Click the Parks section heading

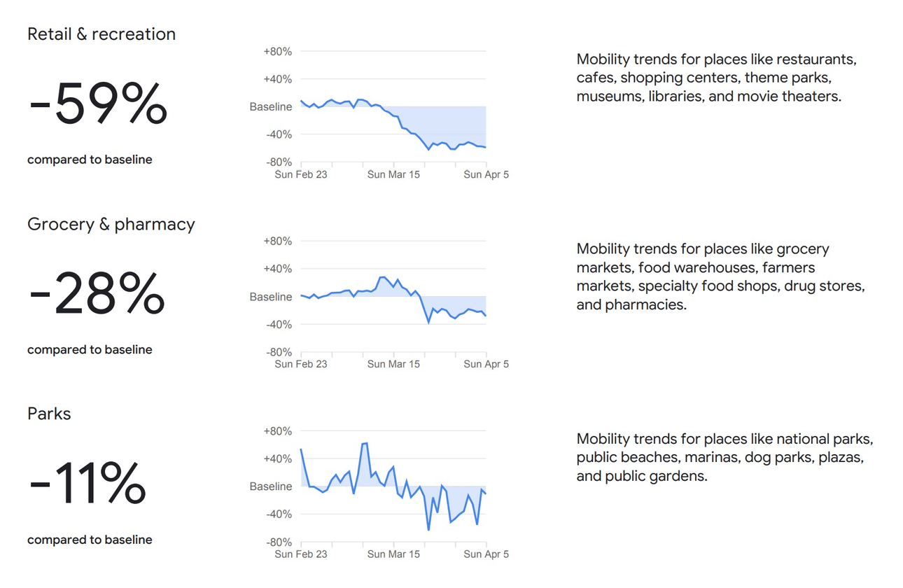tap(49, 414)
